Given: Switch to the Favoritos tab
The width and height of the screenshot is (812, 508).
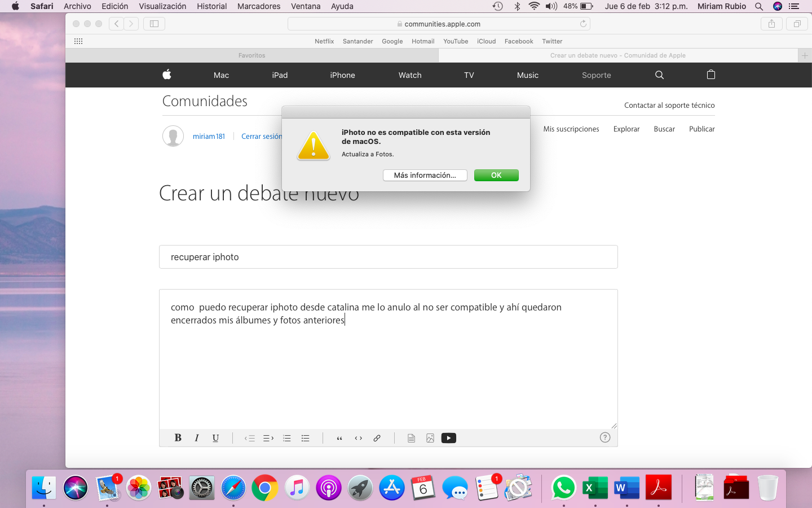Looking at the screenshot, I should tap(251, 55).
